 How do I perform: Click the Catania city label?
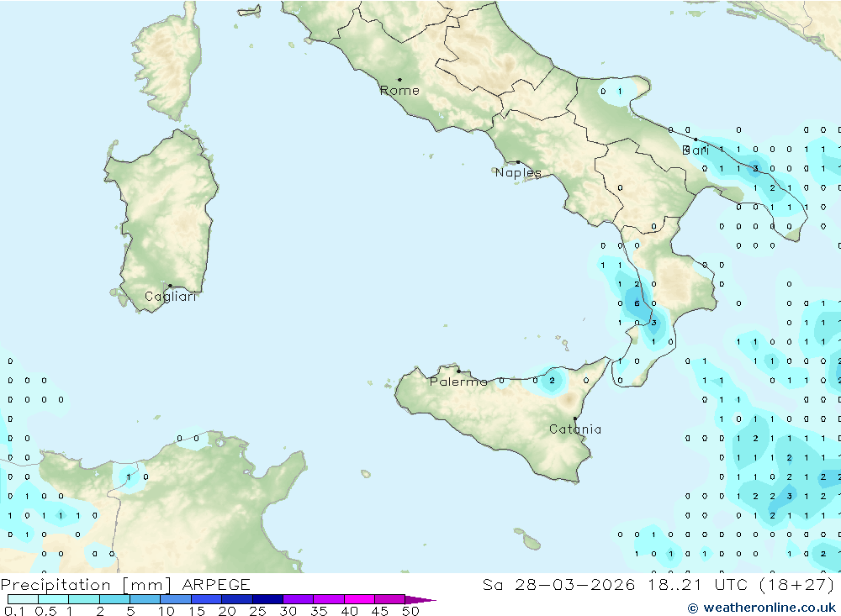[575, 429]
